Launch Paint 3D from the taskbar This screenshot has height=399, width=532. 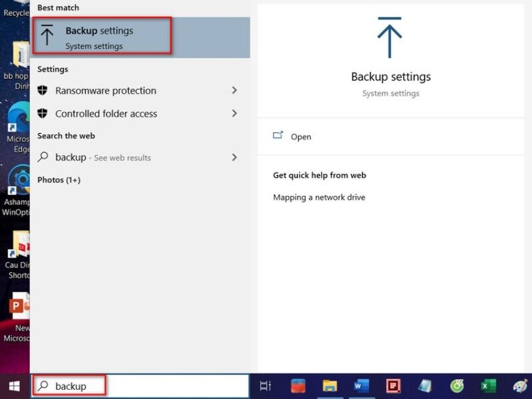[521, 386]
